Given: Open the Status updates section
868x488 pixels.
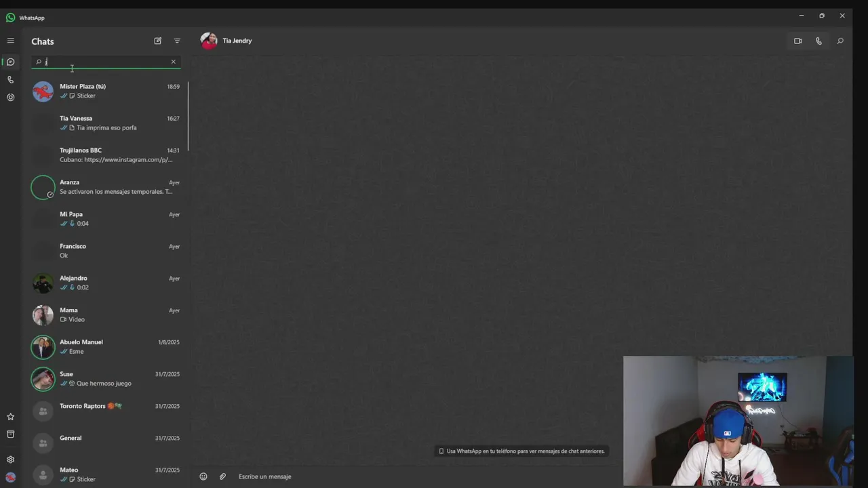Looking at the screenshot, I should [10, 97].
